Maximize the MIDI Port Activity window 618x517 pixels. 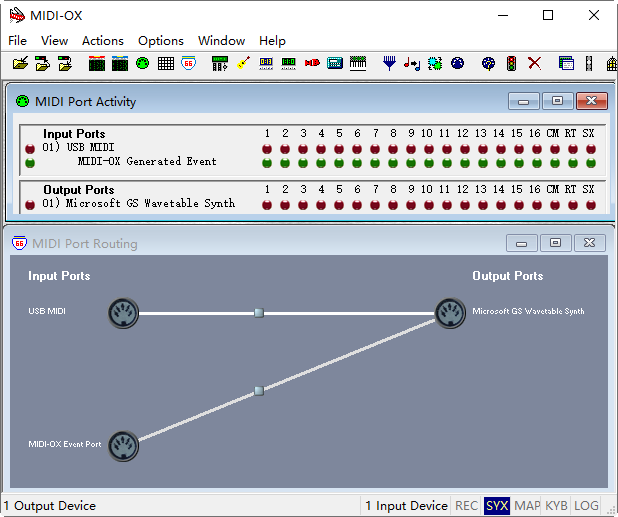click(x=557, y=101)
